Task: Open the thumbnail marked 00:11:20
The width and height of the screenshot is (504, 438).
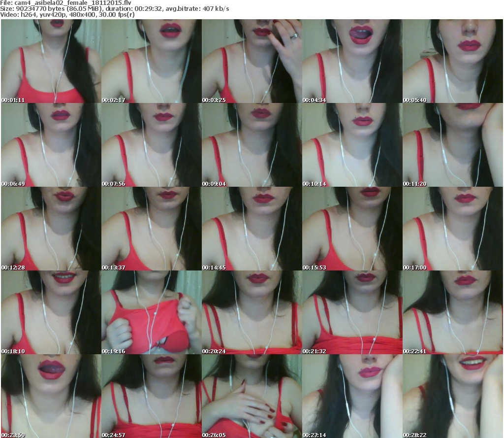Action: coord(453,145)
